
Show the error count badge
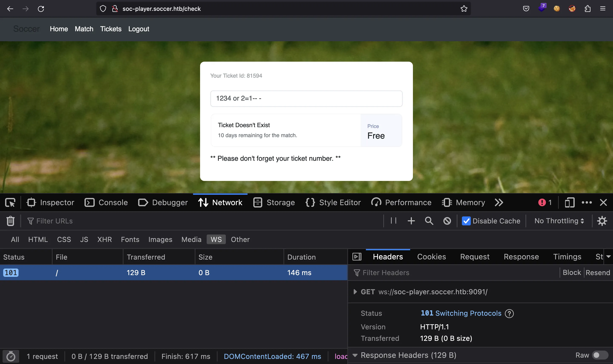[x=545, y=202]
